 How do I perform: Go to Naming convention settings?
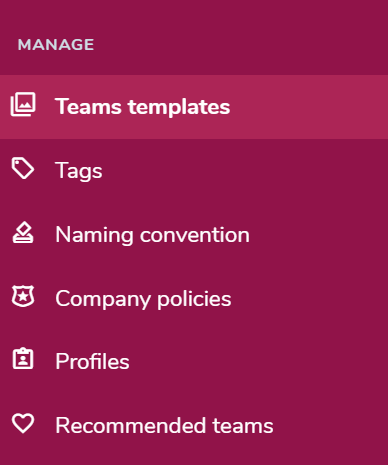coord(194,234)
